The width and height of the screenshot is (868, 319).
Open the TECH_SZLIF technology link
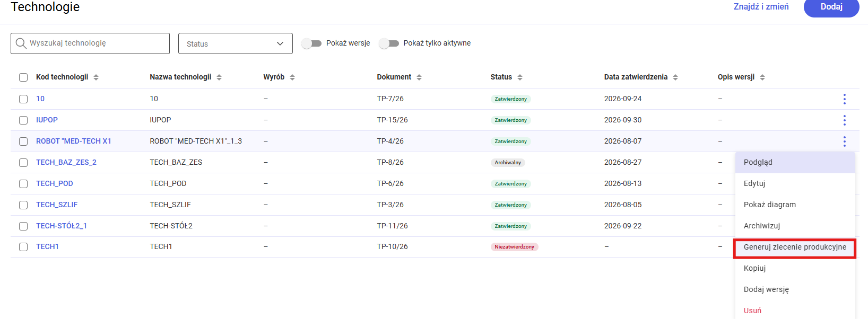click(x=57, y=205)
